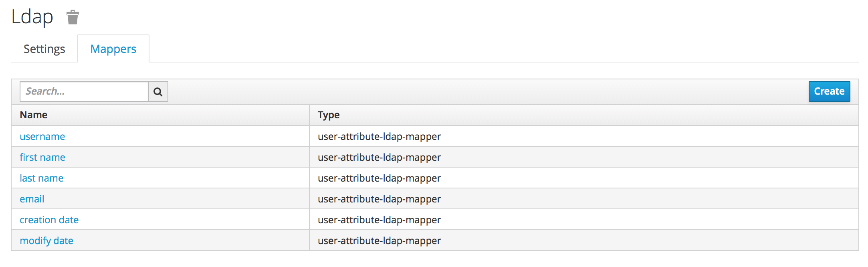868x267 pixels.
Task: Select the Mappers tab
Action: (113, 49)
